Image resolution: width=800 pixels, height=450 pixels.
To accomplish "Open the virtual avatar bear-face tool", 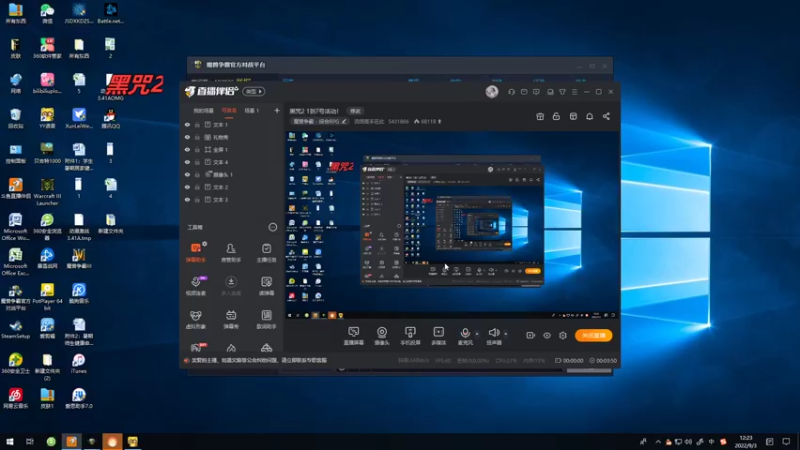I will (196, 319).
